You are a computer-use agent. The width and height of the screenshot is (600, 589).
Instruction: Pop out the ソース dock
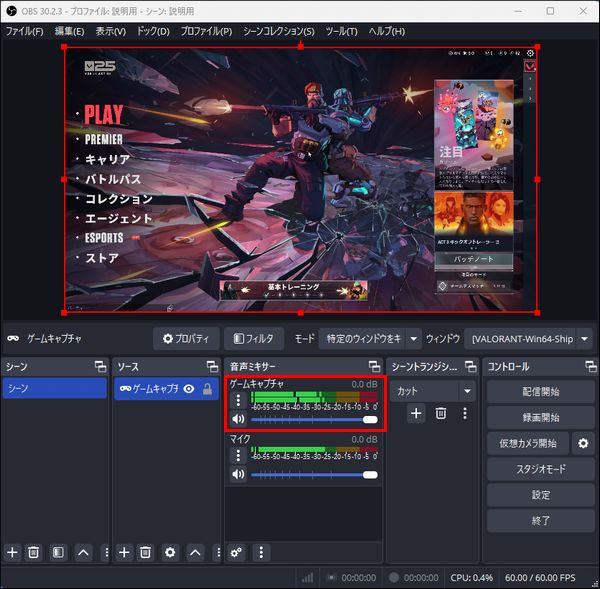coord(212,367)
